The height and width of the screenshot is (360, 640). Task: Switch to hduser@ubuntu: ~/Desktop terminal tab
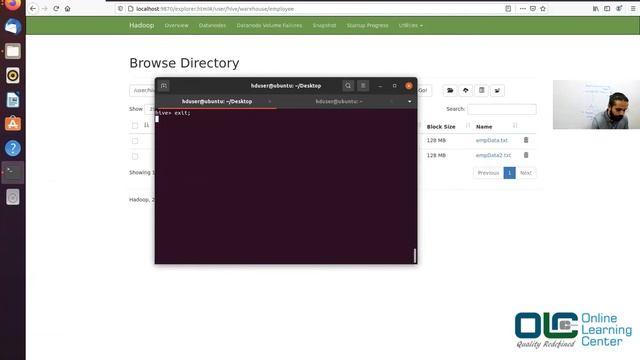pos(217,102)
